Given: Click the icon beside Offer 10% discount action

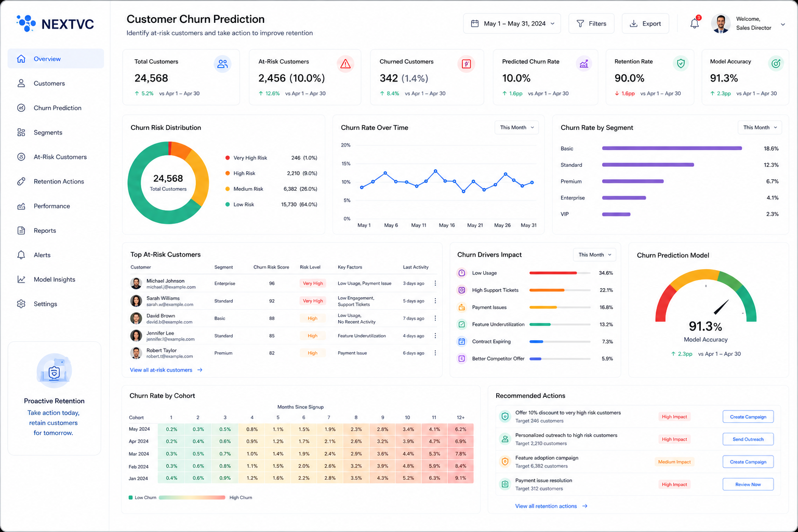Looking at the screenshot, I should coord(504,416).
